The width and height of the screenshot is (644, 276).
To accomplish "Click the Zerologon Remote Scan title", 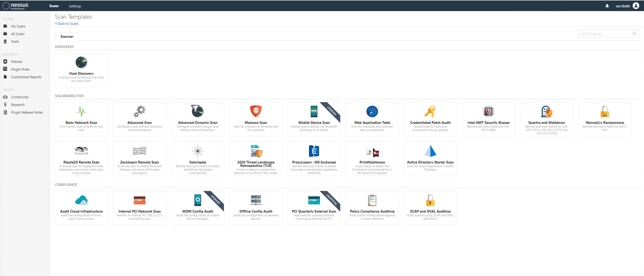I will pyautogui.click(x=140, y=162).
